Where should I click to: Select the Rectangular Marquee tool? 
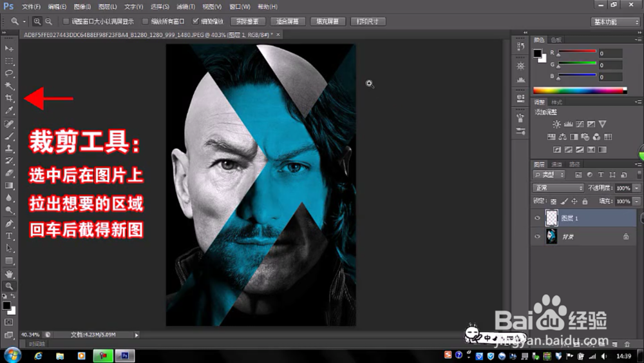coord(9,61)
